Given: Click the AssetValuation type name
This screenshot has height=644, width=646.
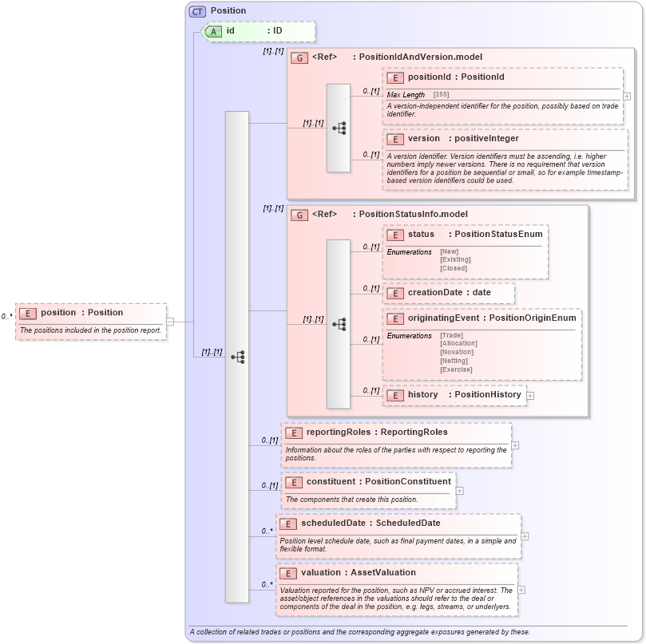Looking at the screenshot, I should point(383,572).
